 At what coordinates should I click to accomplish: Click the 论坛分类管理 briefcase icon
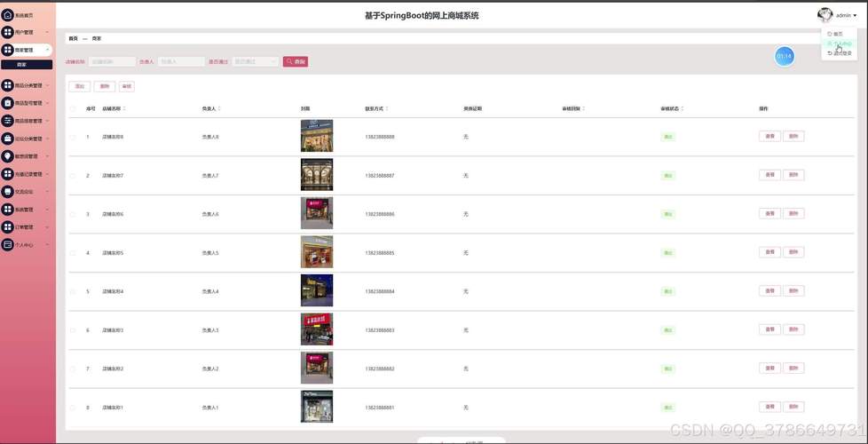pos(8,139)
